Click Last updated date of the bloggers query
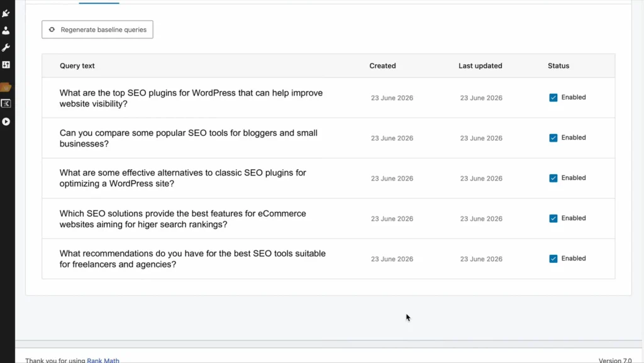Image resolution: width=644 pixels, height=363 pixels. tap(481, 138)
